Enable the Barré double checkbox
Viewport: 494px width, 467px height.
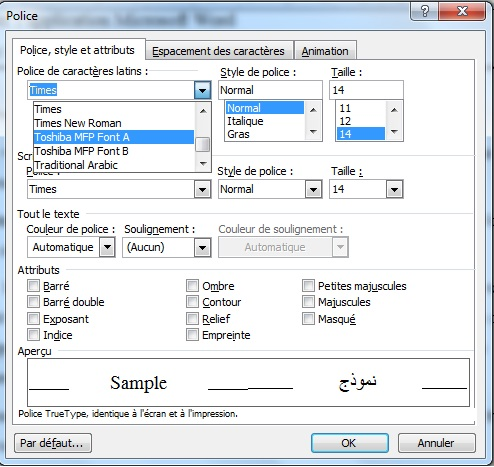[33, 302]
